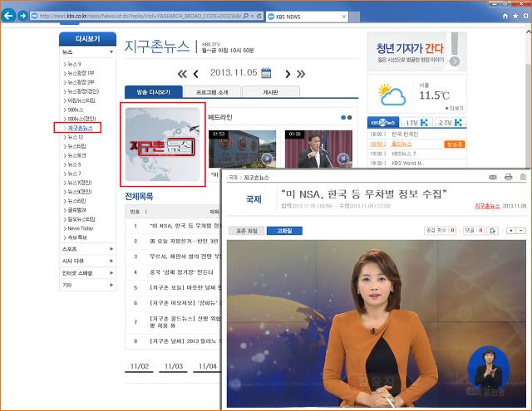Open 뉴스라인 in the sidebar
The image size is (532, 411).
coord(76,201)
